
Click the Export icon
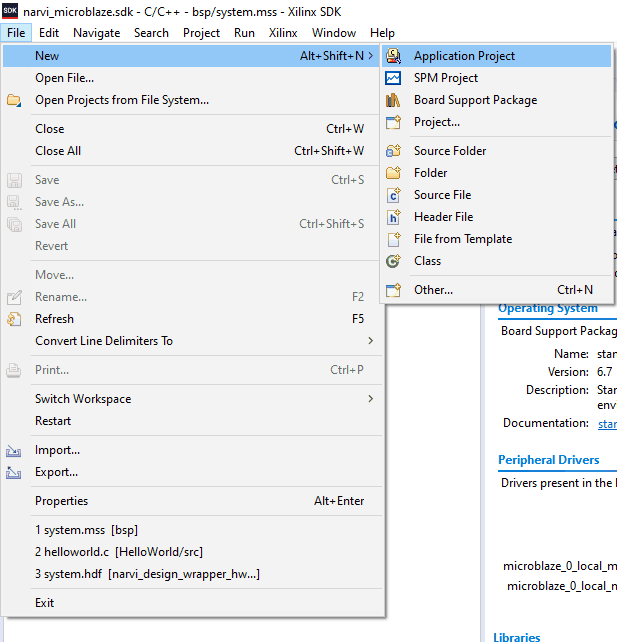click(15, 472)
